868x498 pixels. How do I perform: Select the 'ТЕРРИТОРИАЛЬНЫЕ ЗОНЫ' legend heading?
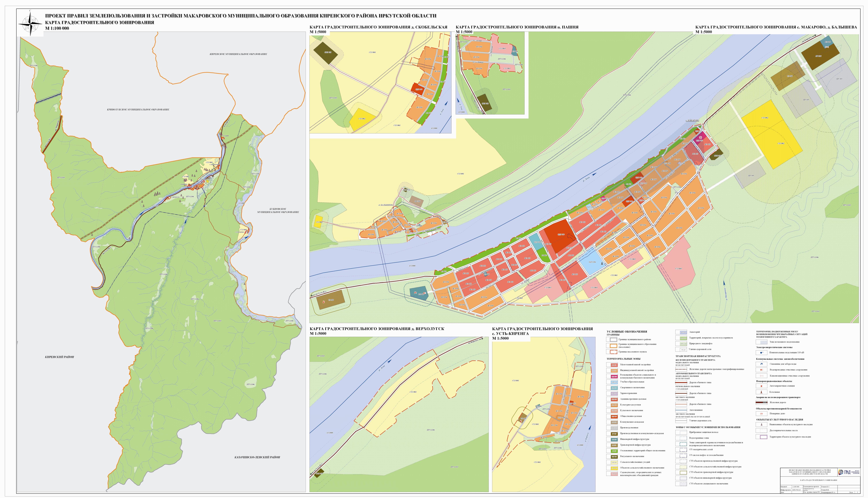coord(624,359)
